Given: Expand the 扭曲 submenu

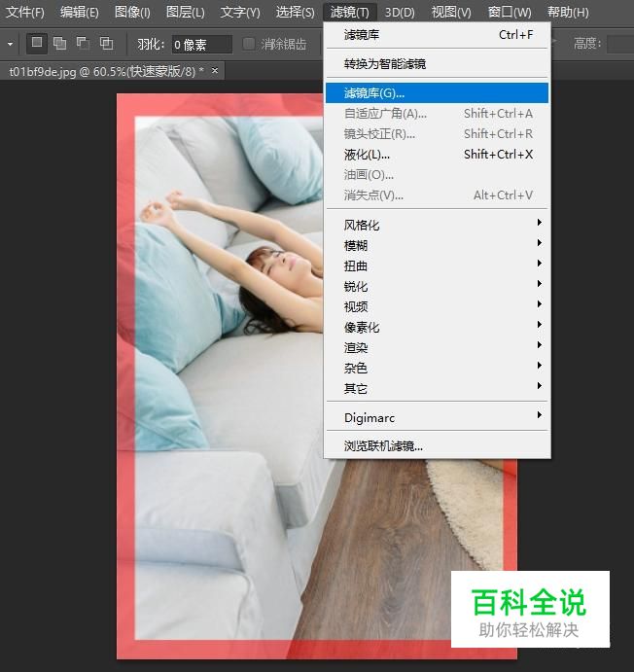Looking at the screenshot, I should click(437, 266).
